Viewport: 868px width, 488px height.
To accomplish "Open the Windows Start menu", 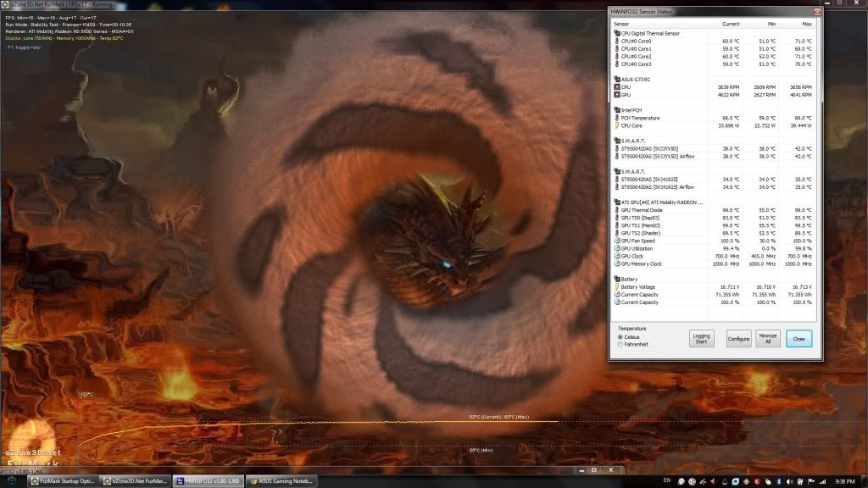I will coord(11,481).
